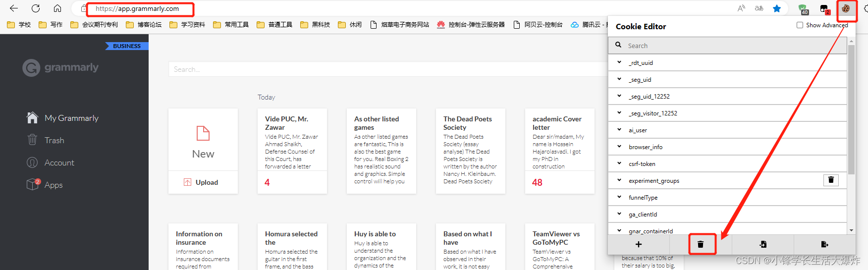Click the site info lock icon
868x270 pixels.
coord(83,8)
